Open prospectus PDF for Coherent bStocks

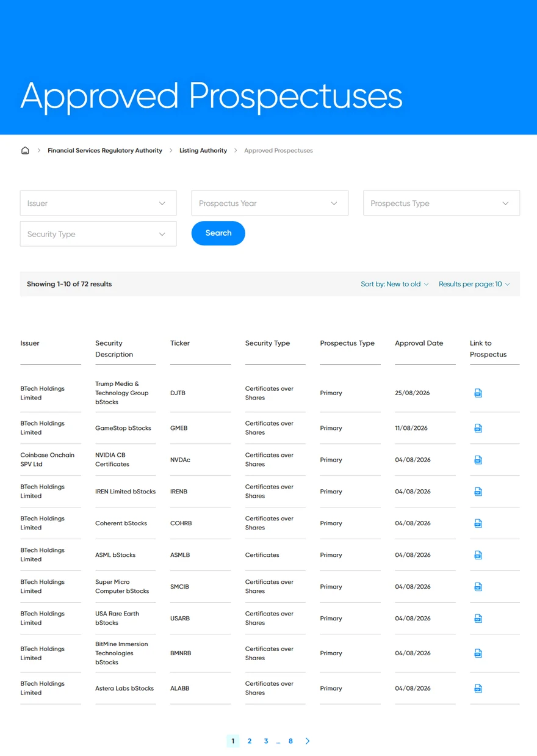click(478, 523)
